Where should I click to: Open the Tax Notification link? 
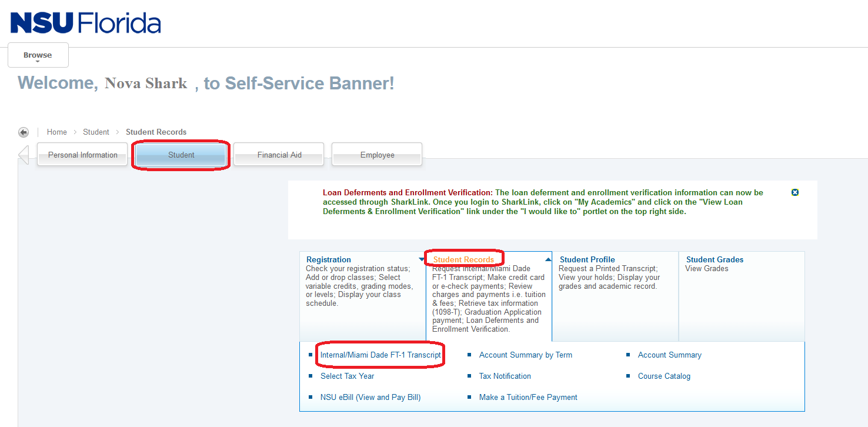click(x=505, y=376)
